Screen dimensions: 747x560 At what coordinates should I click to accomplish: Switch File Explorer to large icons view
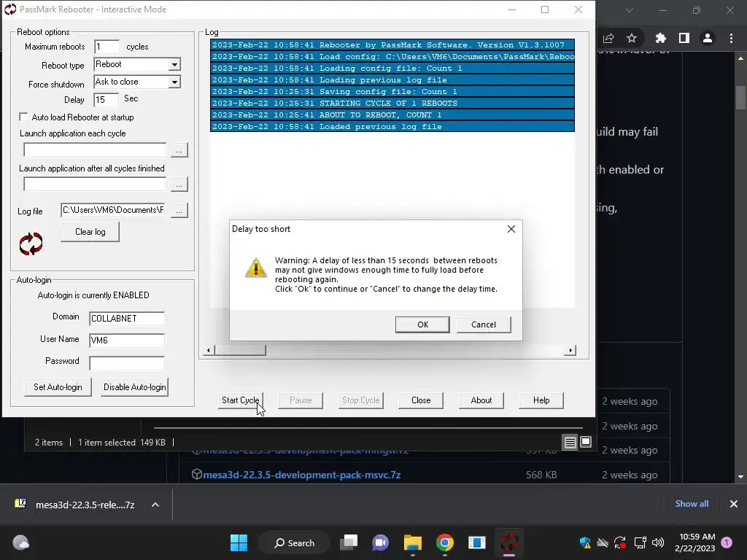click(x=586, y=442)
